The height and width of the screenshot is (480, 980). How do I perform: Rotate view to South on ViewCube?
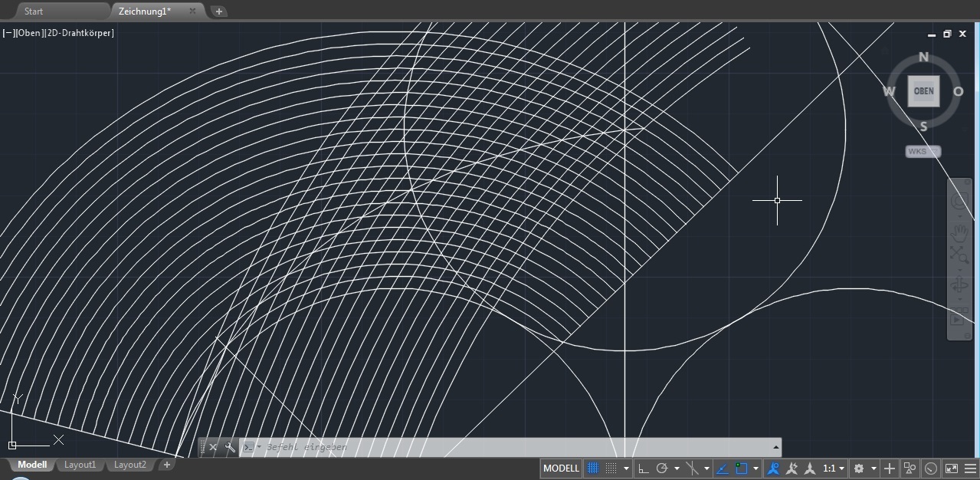(923, 127)
